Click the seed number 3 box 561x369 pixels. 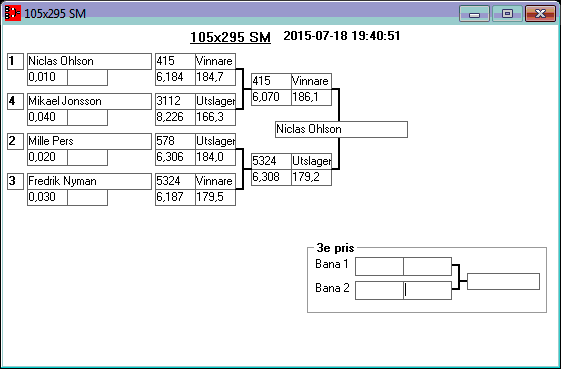pyautogui.click(x=15, y=181)
